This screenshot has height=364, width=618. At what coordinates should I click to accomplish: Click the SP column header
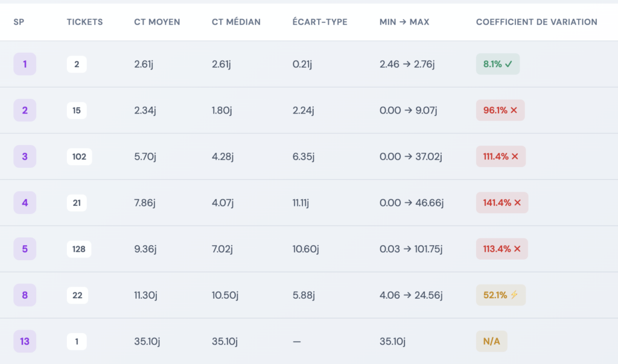(x=19, y=22)
